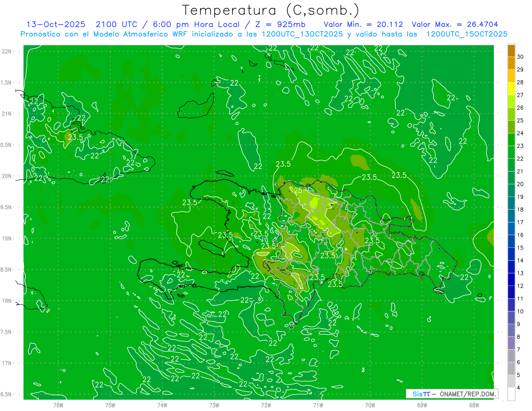This screenshot has height=411, width=532.
Task: Pick the yellow swatch between 27 and 28
Action: pyautogui.click(x=511, y=89)
